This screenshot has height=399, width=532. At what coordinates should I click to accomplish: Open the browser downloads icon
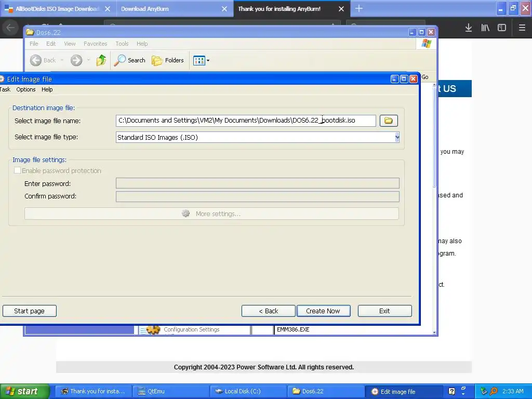coord(469,28)
